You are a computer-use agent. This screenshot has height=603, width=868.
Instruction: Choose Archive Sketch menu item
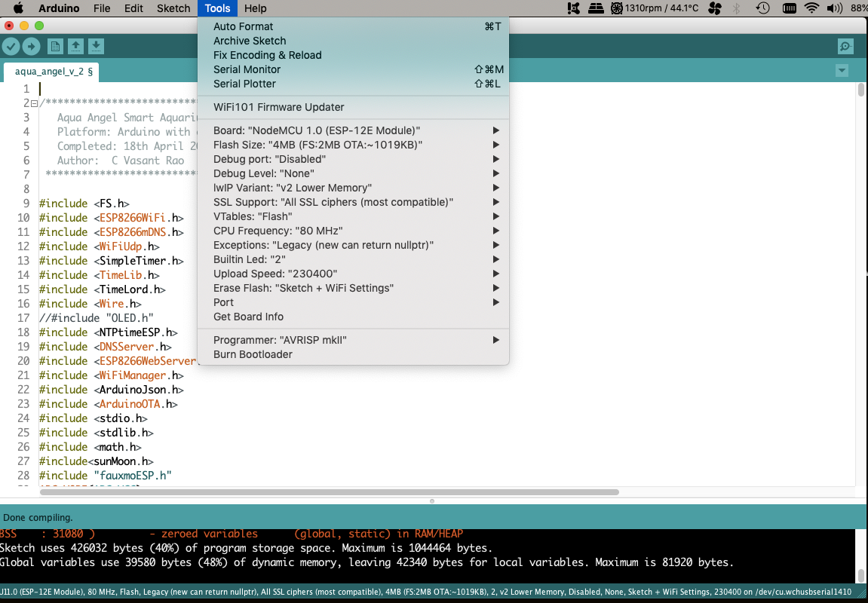click(x=353, y=41)
